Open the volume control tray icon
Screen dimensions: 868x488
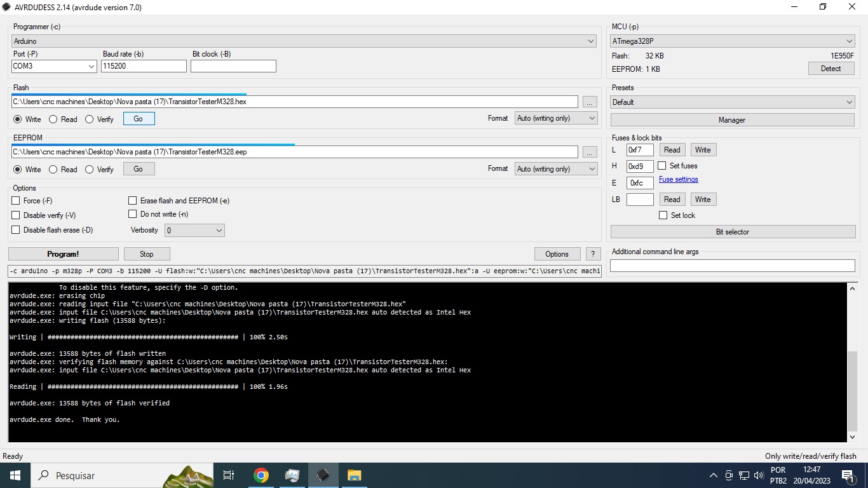tap(758, 475)
